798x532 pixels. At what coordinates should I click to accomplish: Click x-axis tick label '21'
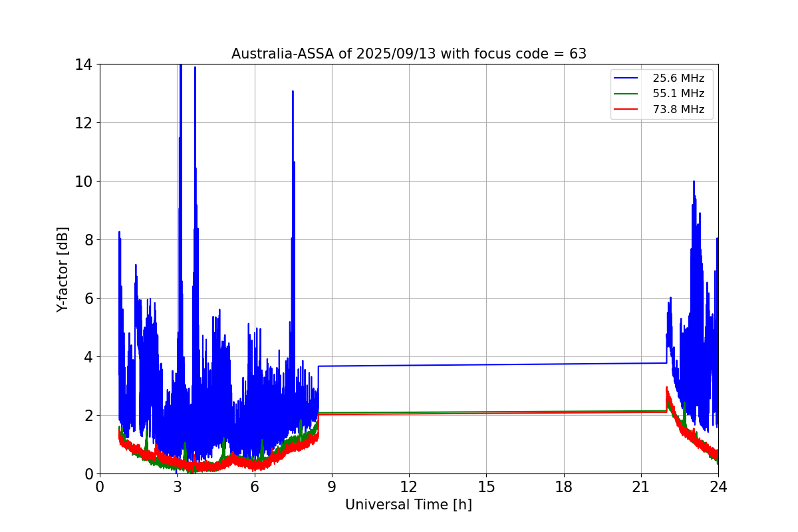[x=641, y=486]
